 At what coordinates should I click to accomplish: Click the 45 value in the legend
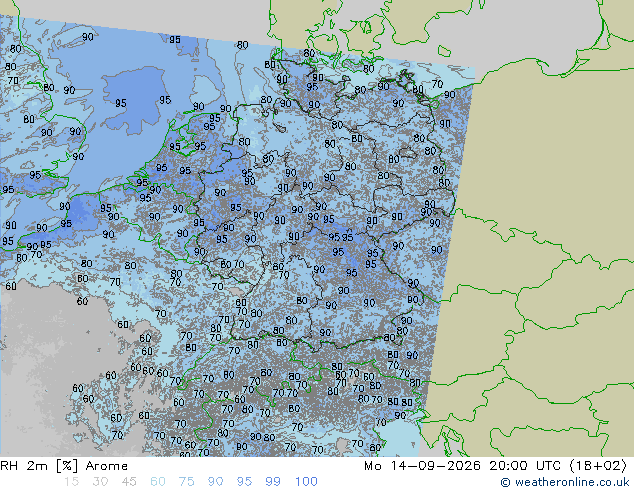point(129,482)
